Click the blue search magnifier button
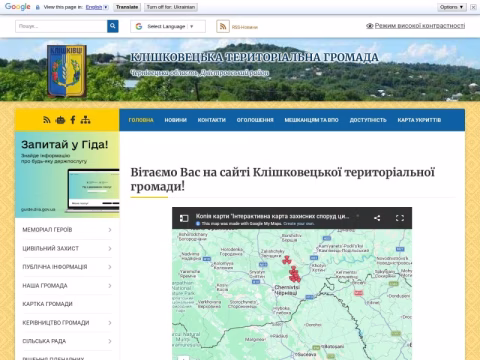The image size is (480, 360). point(113,26)
